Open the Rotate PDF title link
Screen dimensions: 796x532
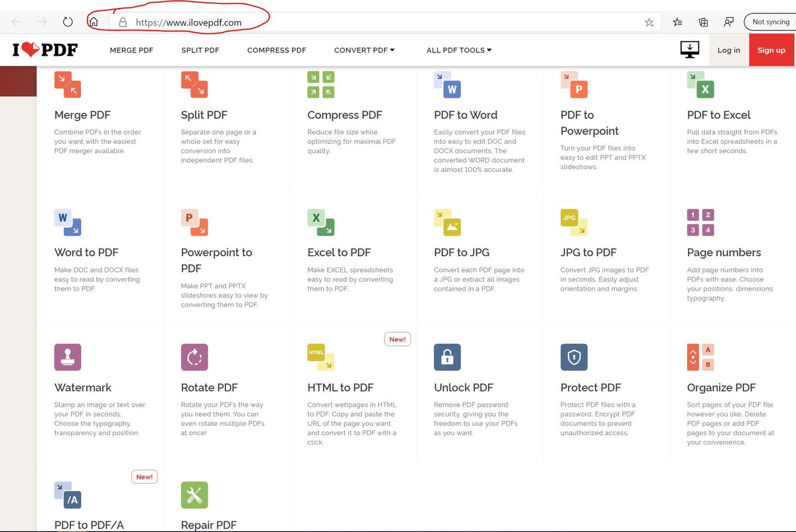(210, 387)
